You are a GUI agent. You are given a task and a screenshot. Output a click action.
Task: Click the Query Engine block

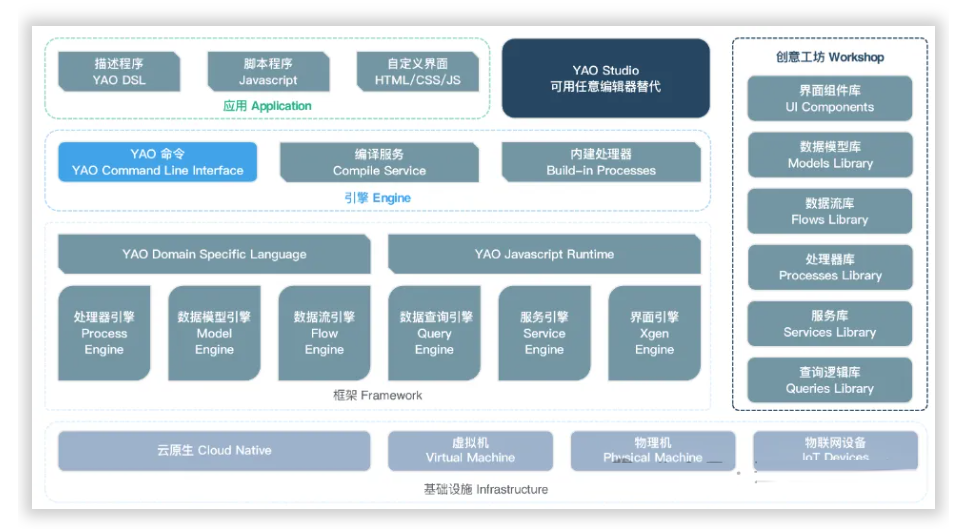tap(434, 333)
